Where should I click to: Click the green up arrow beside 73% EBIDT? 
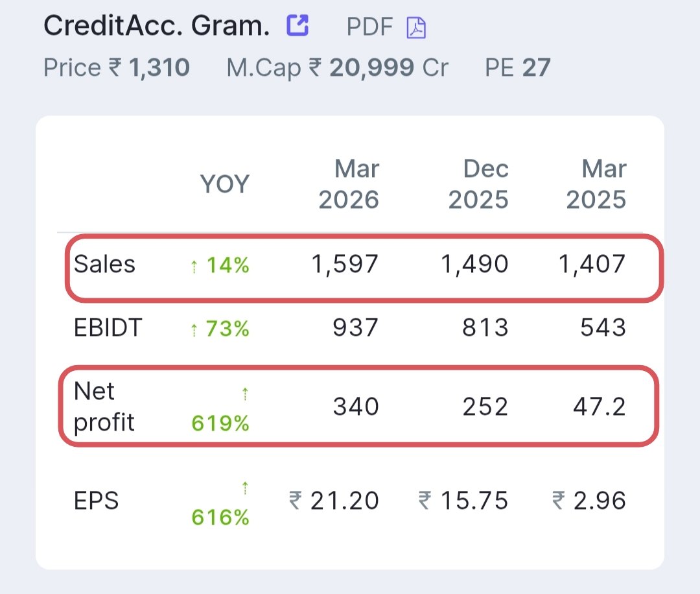pos(194,331)
